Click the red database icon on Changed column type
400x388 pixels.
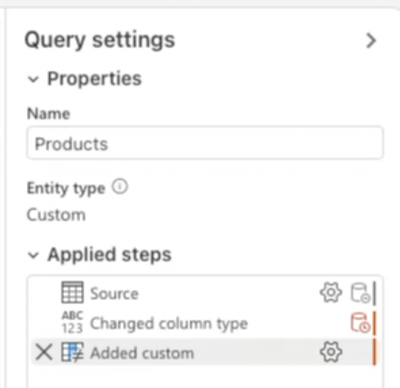(x=360, y=322)
